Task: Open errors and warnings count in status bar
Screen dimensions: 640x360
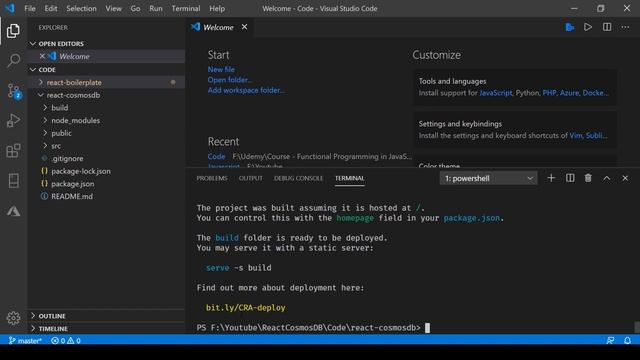Action: pos(66,340)
